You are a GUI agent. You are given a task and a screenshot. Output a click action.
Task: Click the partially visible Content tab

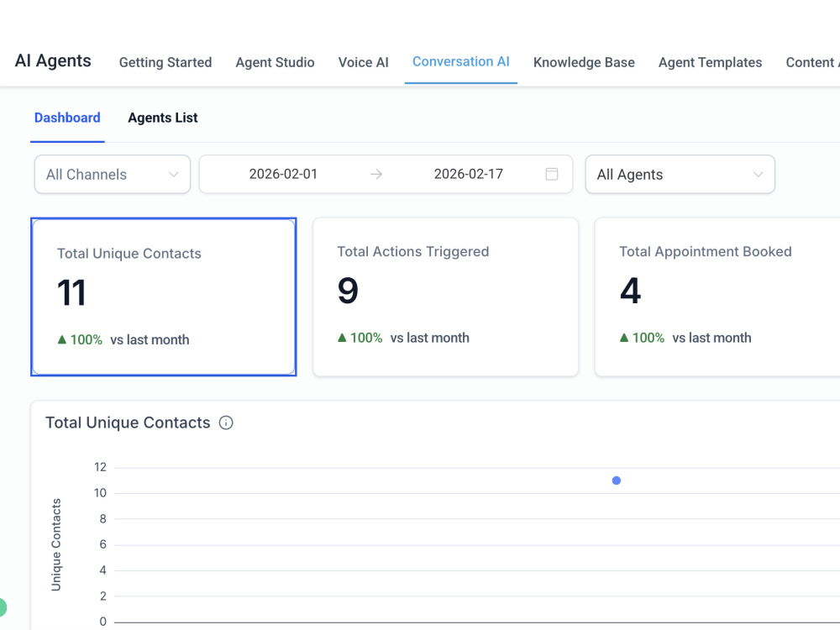point(812,62)
